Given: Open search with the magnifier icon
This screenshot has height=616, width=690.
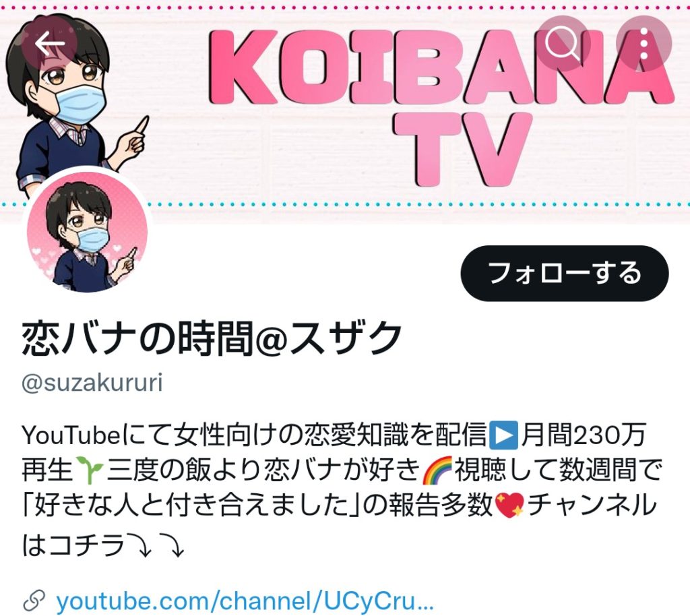Looking at the screenshot, I should [x=562, y=43].
